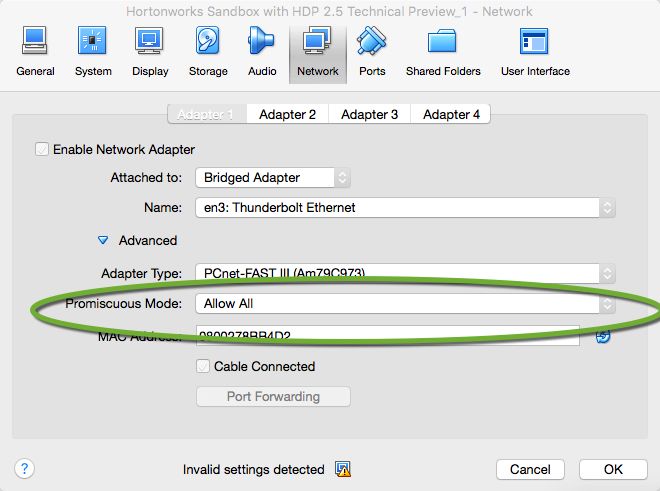Open the Promiscuous Mode dropdown
660x491 pixels.
pos(405,304)
